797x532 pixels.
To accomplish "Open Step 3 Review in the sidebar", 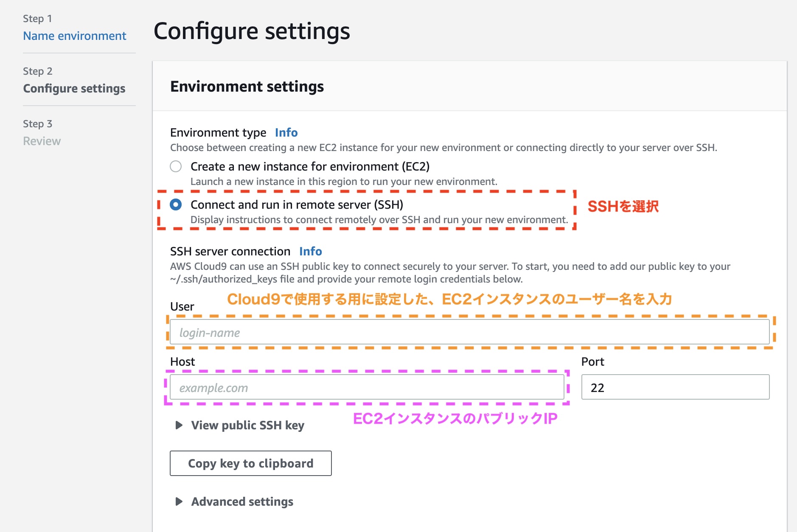I will [42, 140].
